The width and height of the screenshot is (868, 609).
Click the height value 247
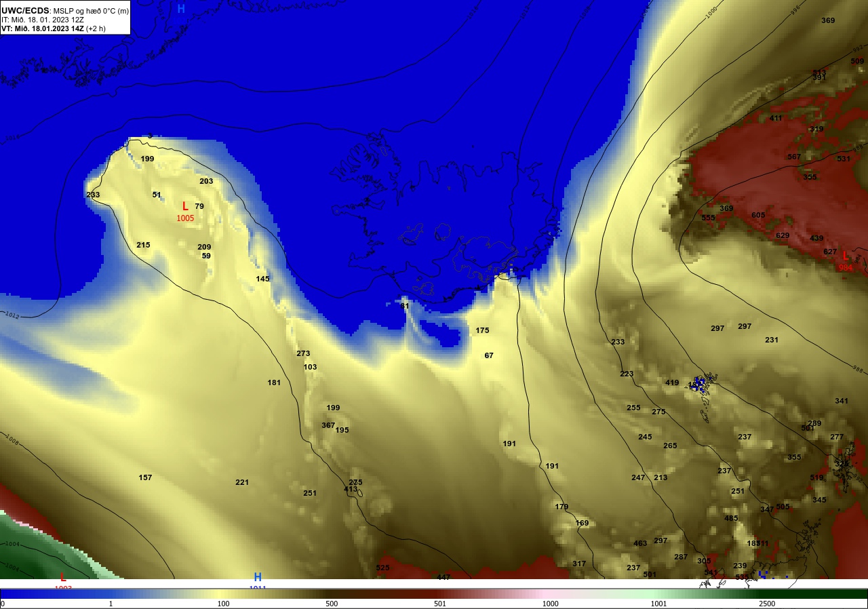[638, 477]
